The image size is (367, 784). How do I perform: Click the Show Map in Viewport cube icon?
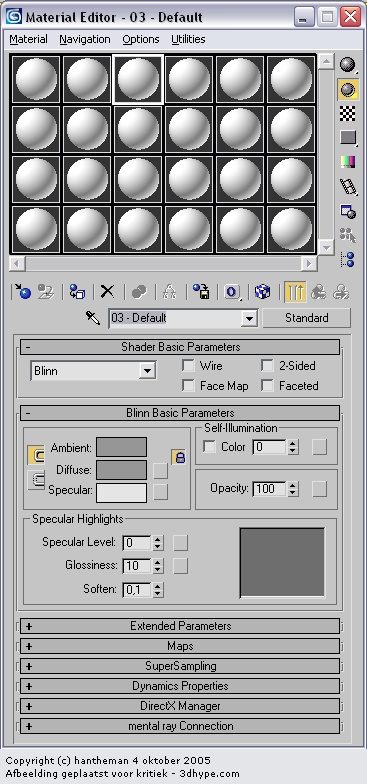(x=262, y=292)
